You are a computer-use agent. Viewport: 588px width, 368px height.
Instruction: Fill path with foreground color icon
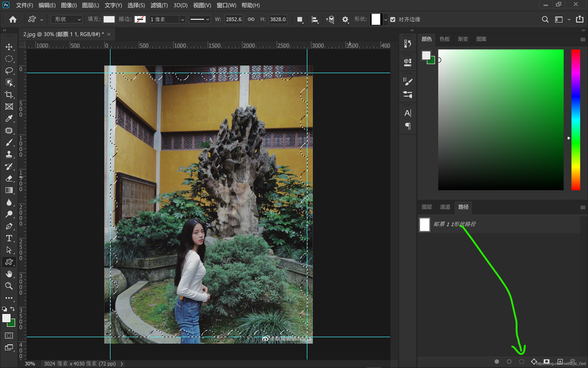click(497, 362)
